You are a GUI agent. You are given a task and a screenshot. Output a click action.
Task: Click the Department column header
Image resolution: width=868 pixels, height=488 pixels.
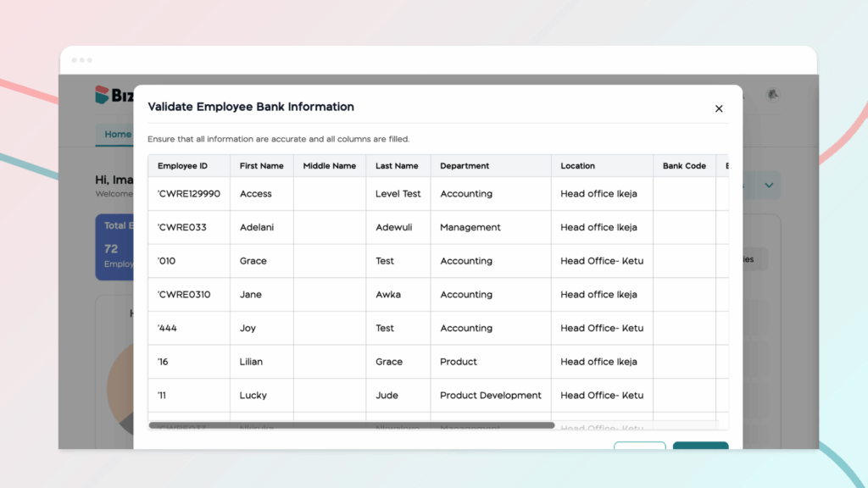coord(465,166)
